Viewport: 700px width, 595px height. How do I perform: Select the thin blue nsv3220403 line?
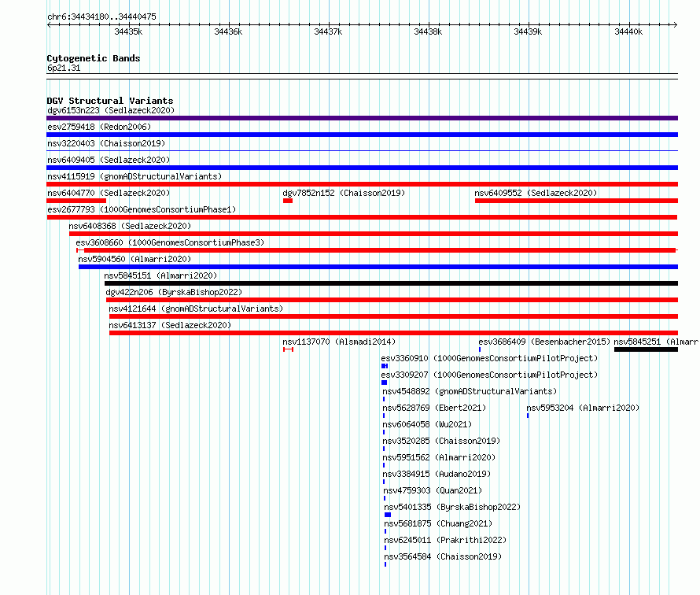pyautogui.click(x=362, y=151)
